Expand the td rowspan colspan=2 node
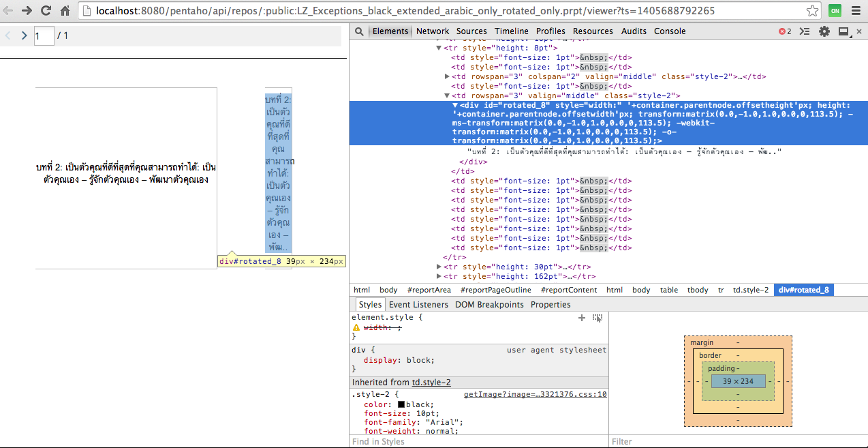 [x=447, y=77]
